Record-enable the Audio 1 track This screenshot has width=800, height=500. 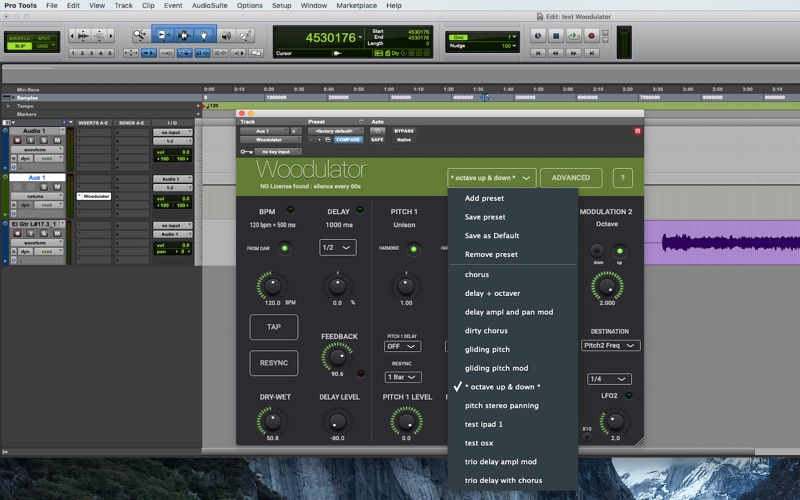pyautogui.click(x=17, y=140)
